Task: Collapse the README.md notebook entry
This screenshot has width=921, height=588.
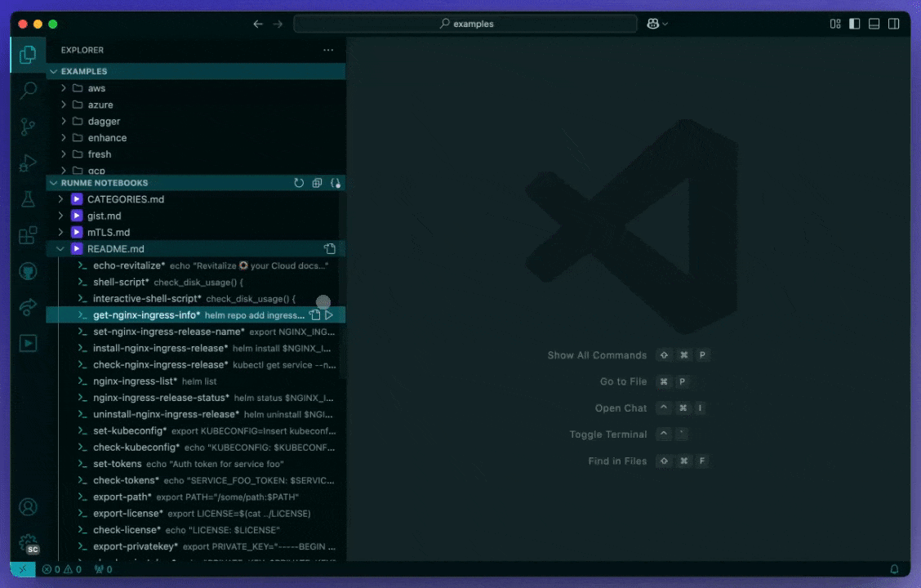Action: (x=60, y=248)
